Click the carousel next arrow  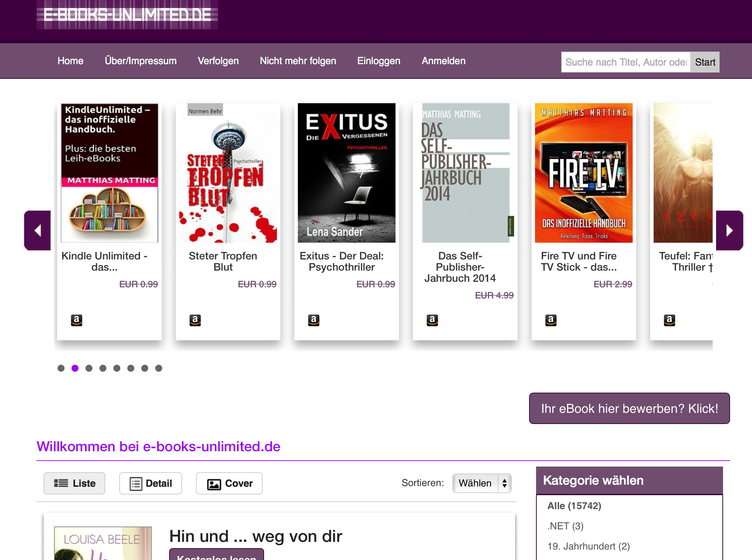(729, 230)
